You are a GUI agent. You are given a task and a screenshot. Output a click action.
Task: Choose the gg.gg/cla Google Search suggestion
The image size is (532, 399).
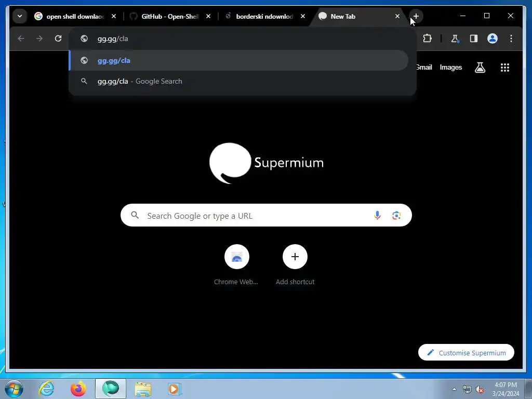click(239, 81)
